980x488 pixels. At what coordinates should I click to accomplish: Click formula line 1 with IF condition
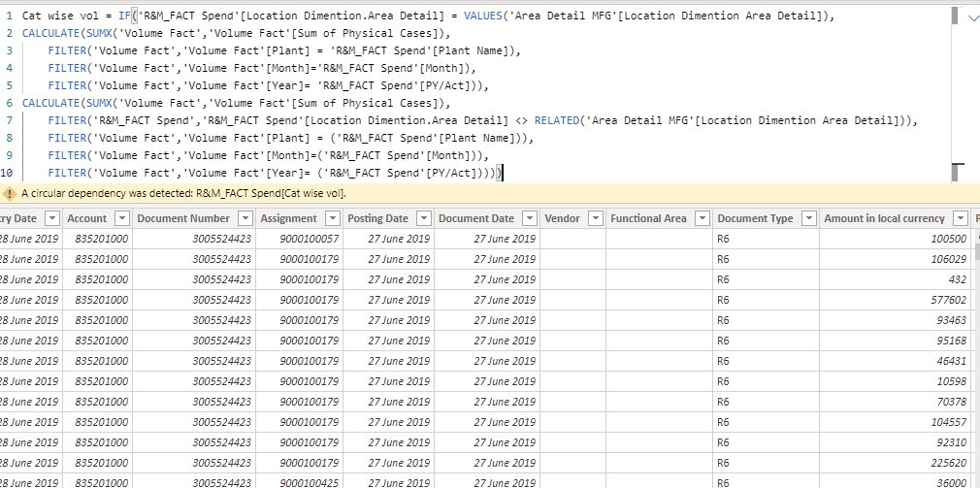pos(428,16)
